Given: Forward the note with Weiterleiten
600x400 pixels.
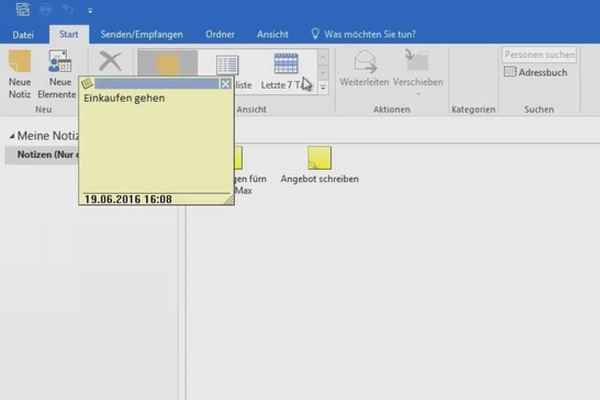Looking at the screenshot, I should click(x=364, y=68).
